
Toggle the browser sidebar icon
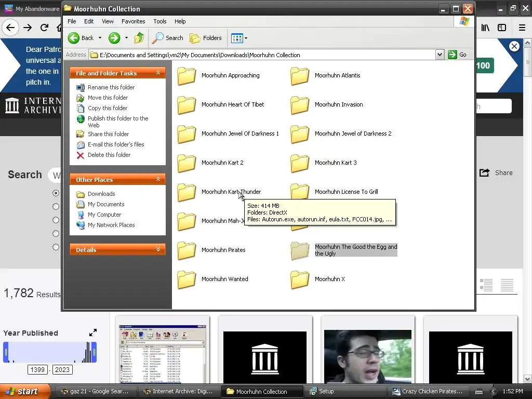point(502,28)
